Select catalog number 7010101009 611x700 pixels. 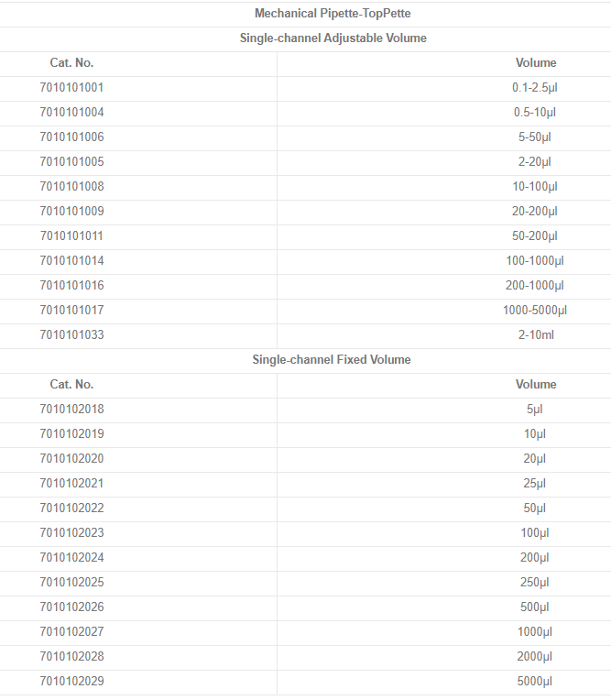point(72,212)
